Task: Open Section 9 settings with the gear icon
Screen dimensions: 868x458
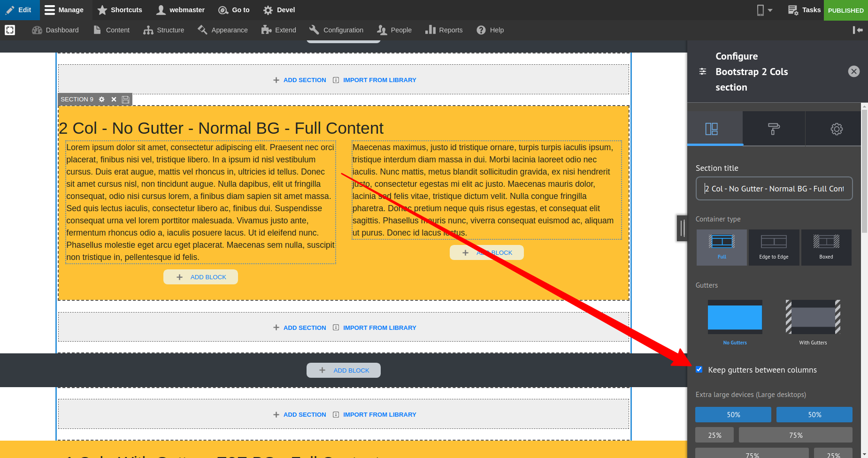Action: [x=101, y=99]
